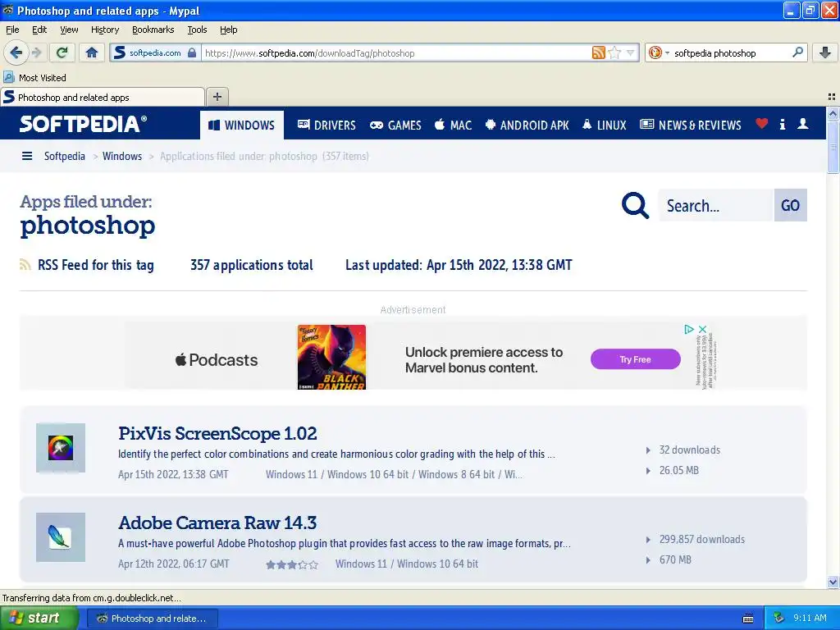Open the address bar history dropdown arrow

click(631, 52)
